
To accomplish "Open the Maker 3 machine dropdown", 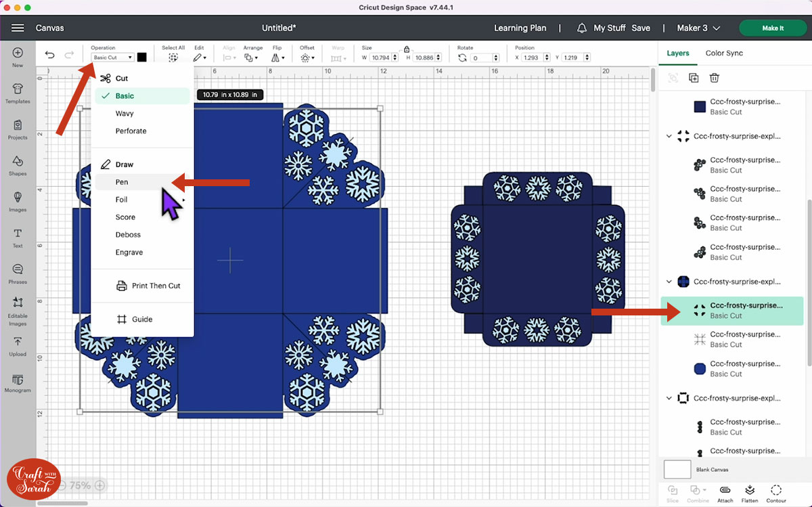I will click(x=698, y=28).
